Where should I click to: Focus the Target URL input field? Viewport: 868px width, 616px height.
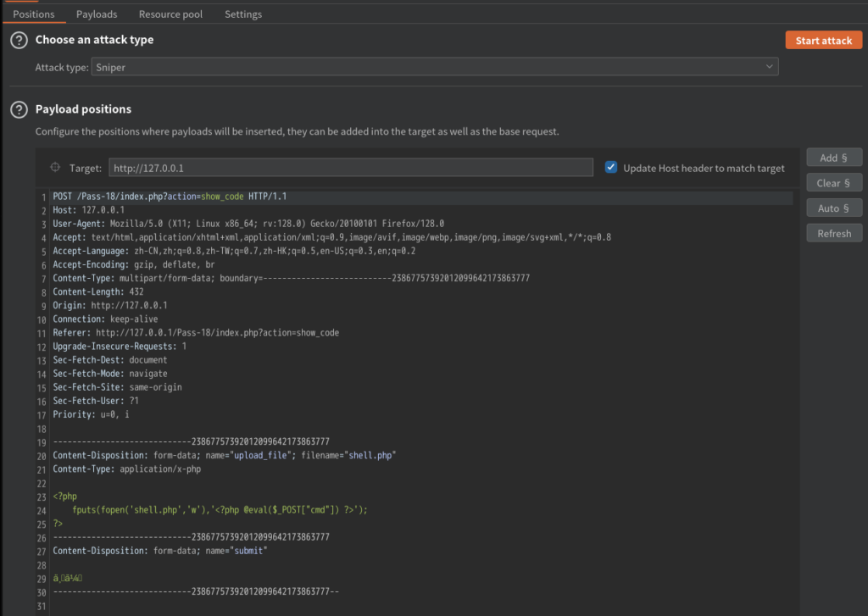350,168
